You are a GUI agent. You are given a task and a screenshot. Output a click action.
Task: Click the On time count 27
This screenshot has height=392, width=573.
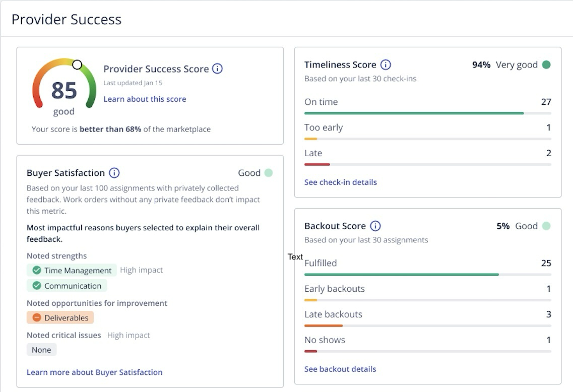(546, 102)
